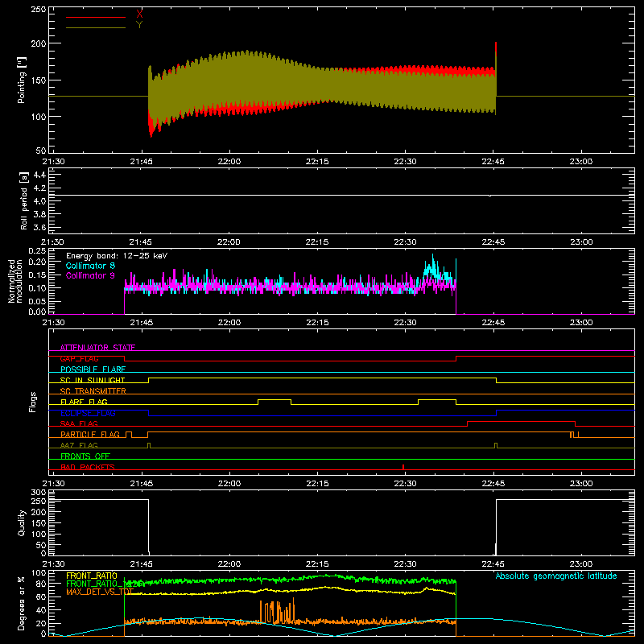
Task: Click the raised SAA_FLAG segment
Action: click(x=521, y=421)
